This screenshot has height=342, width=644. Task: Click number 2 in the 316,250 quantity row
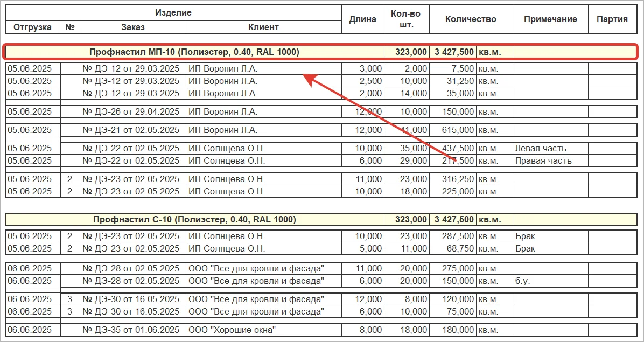click(x=70, y=179)
